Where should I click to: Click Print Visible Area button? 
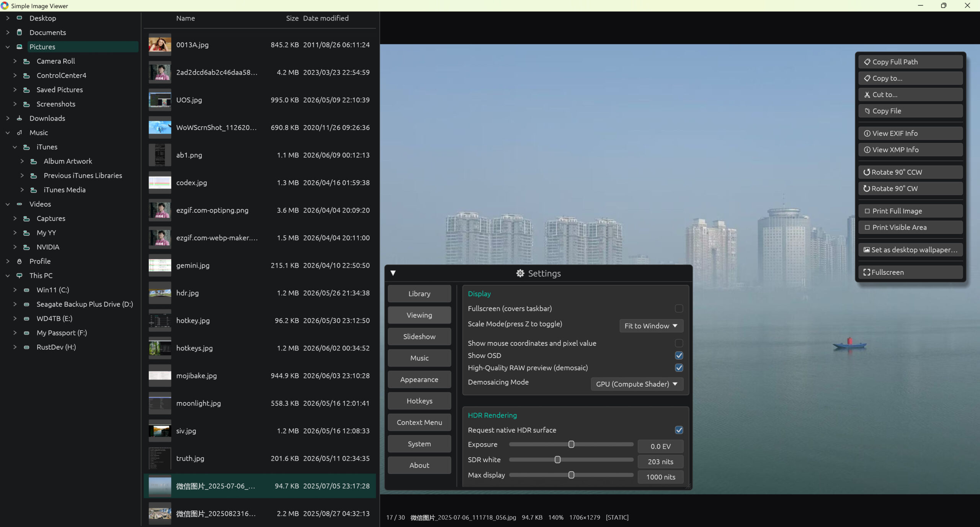tap(910, 227)
